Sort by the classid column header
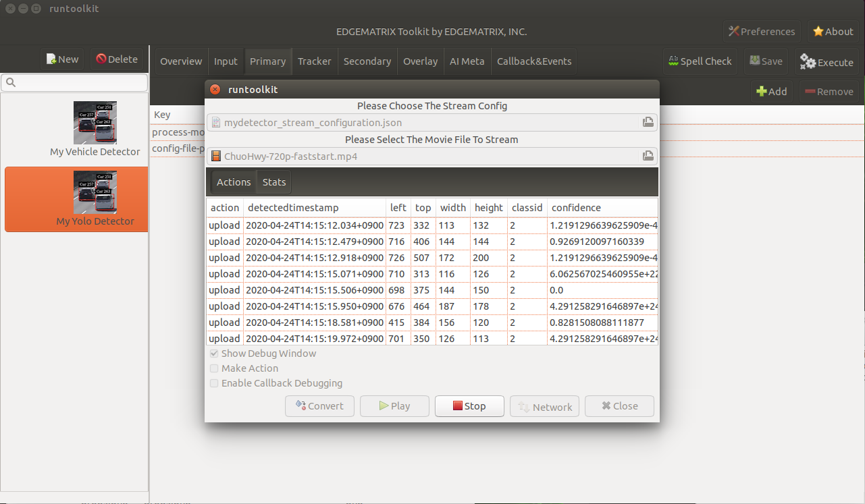This screenshot has height=504, width=865. pos(527,208)
